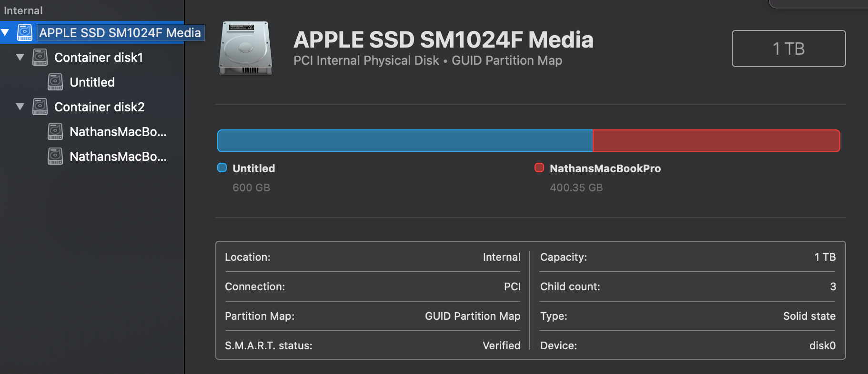Click the 1 TB capacity box
Viewport: 868px width, 374px height.
(788, 49)
